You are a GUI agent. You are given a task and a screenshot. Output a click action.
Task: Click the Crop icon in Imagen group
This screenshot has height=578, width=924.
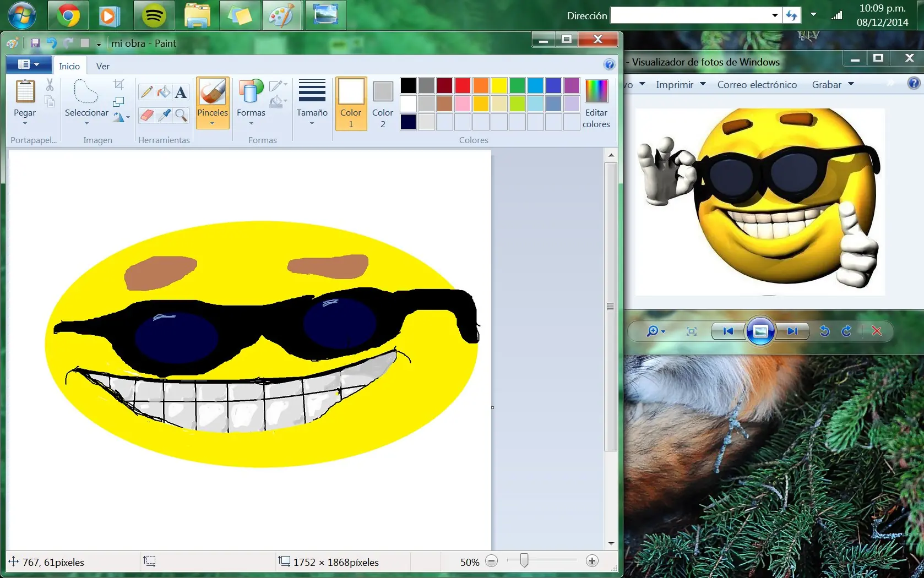tap(119, 84)
